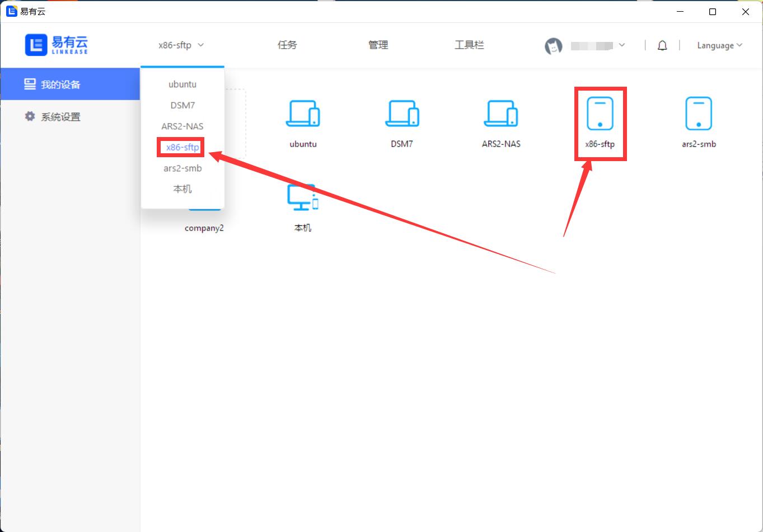Open the ars2-smb device icon
Screen dimensions: 763x532
699,114
